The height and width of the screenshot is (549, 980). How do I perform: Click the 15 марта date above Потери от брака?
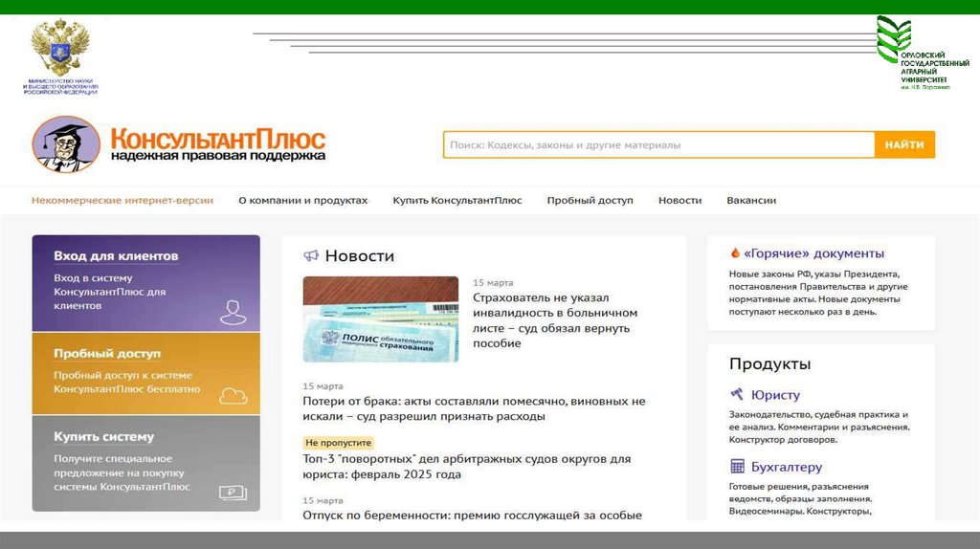(x=323, y=386)
